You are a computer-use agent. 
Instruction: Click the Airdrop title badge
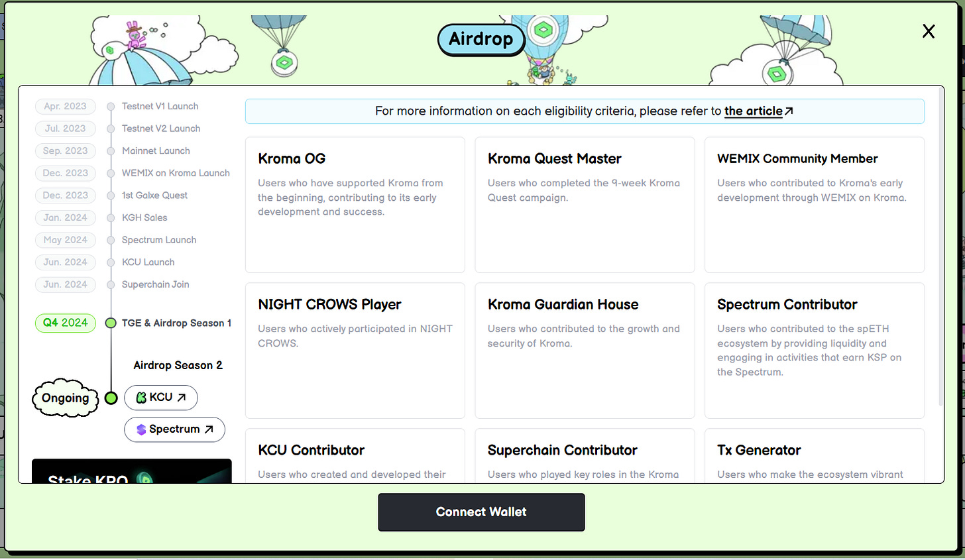click(481, 39)
